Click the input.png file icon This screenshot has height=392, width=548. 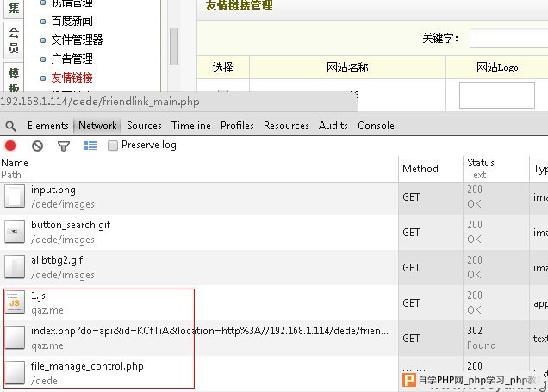[x=15, y=196]
